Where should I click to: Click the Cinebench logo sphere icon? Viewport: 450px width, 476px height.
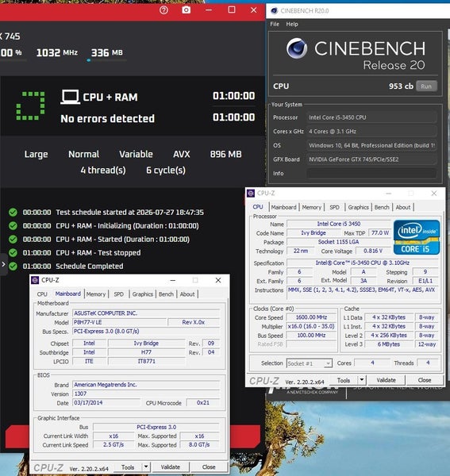(297, 48)
